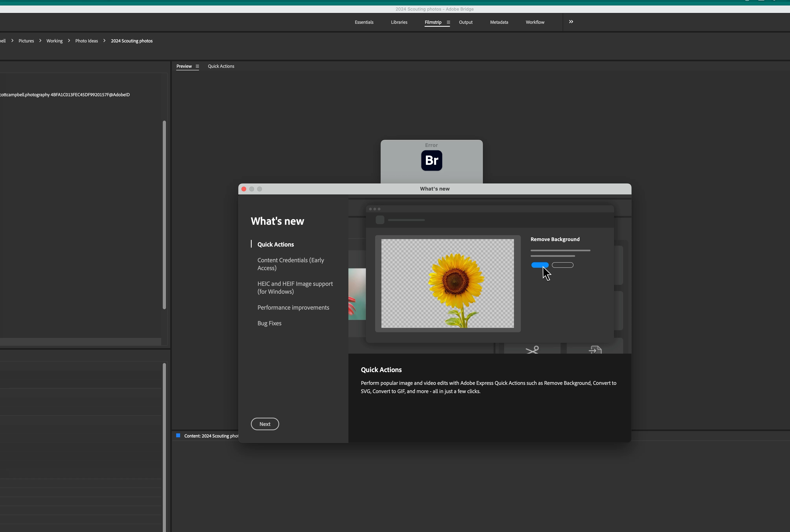Go to Photo Ideas folder in breadcrumb
Viewport: 790px width, 532px height.
(87, 41)
